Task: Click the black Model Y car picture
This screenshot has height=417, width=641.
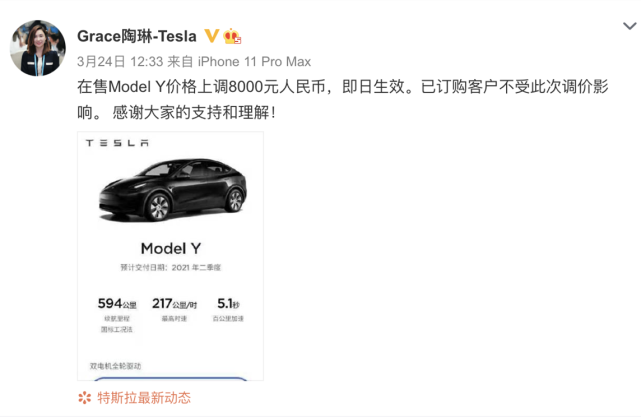Action: pos(173,190)
